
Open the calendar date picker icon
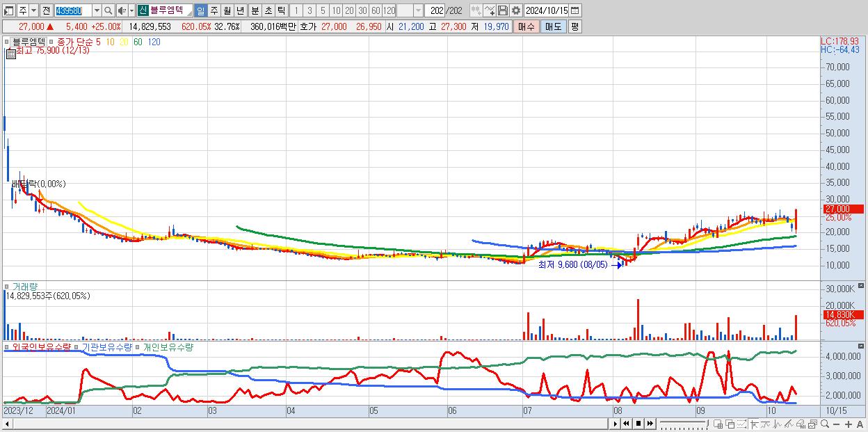(575, 10)
